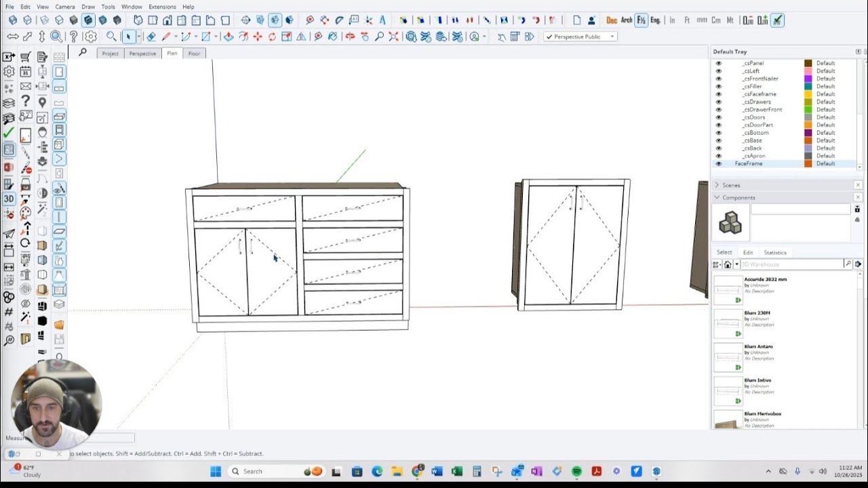868x488 pixels.
Task: Click the 3D button in left toolbar
Action: tap(9, 199)
